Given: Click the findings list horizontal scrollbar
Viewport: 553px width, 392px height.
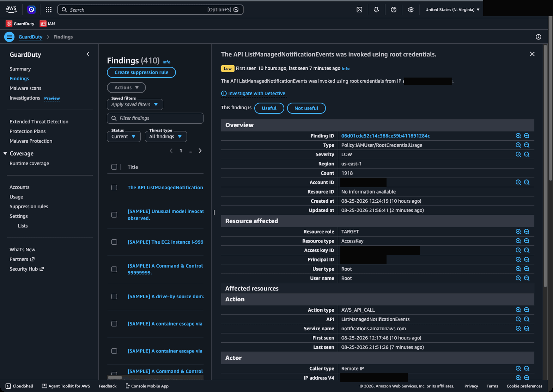Looking at the screenshot, I should 115,377.
